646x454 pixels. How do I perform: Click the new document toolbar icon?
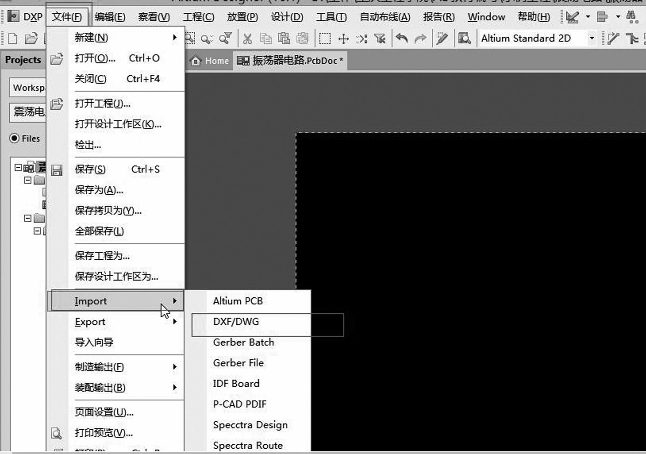pos(13,39)
